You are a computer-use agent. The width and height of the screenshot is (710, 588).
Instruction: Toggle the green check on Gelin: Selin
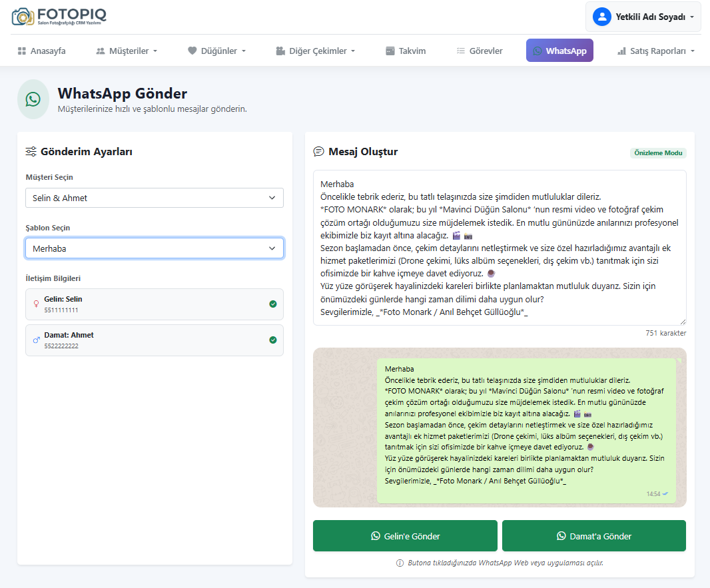tap(273, 304)
